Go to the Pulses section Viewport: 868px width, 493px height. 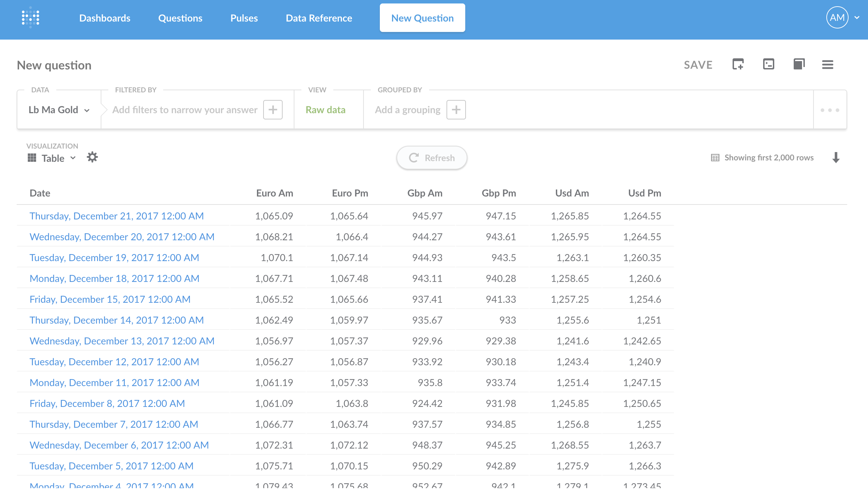[x=244, y=18]
